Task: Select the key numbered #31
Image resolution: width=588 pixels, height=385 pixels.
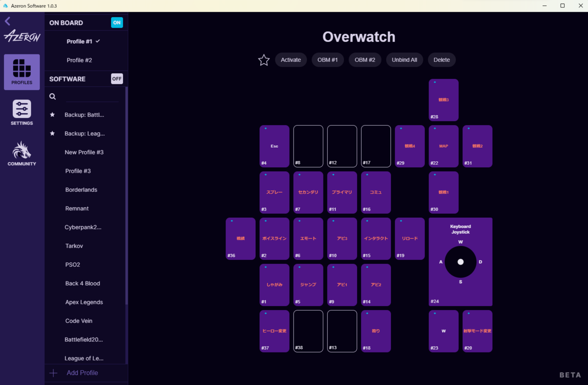Action: pyautogui.click(x=477, y=146)
